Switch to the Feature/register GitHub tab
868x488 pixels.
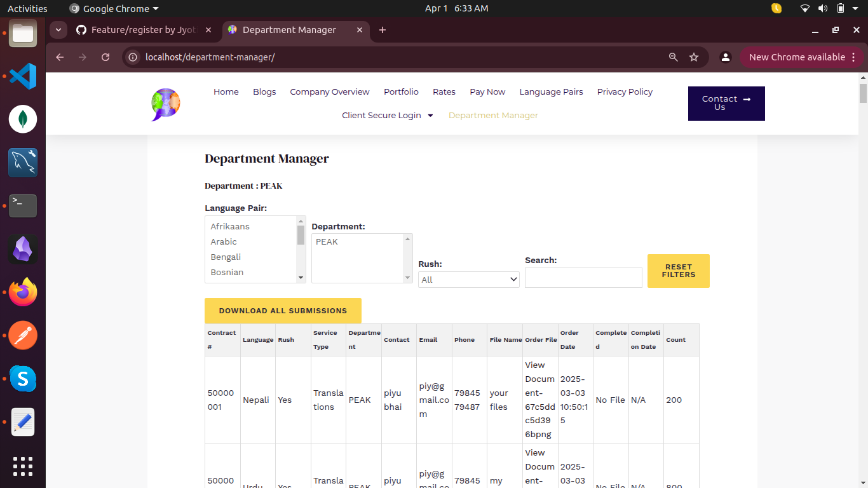144,30
